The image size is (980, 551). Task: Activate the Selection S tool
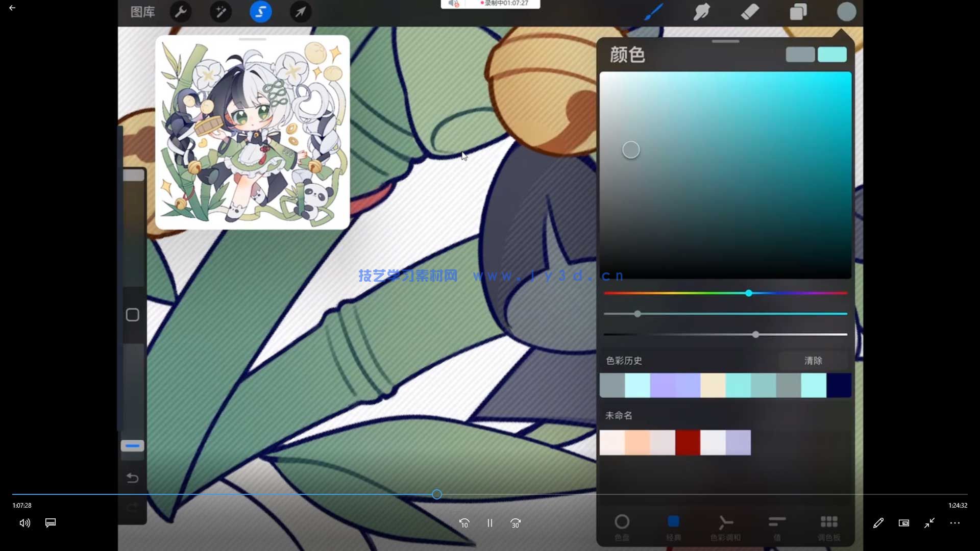click(x=260, y=12)
